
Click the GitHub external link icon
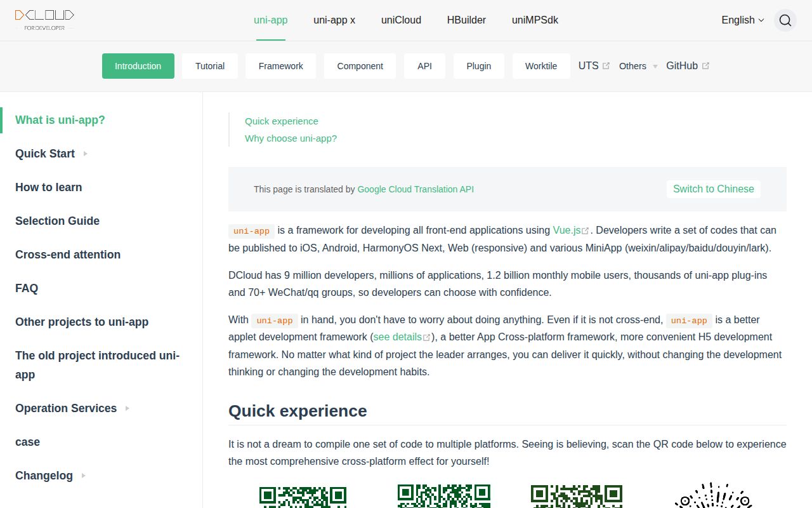pos(705,66)
